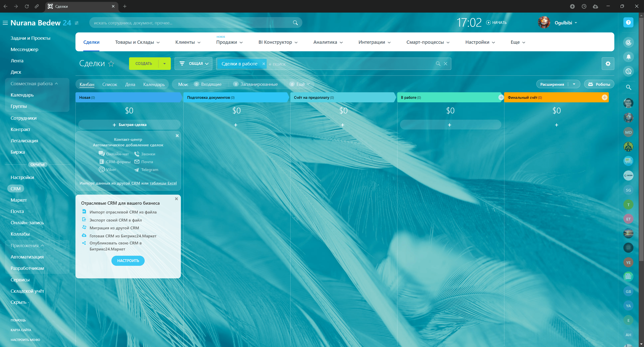Open the kanban settings gear icon
The height and width of the screenshot is (347, 644).
coord(608,64)
